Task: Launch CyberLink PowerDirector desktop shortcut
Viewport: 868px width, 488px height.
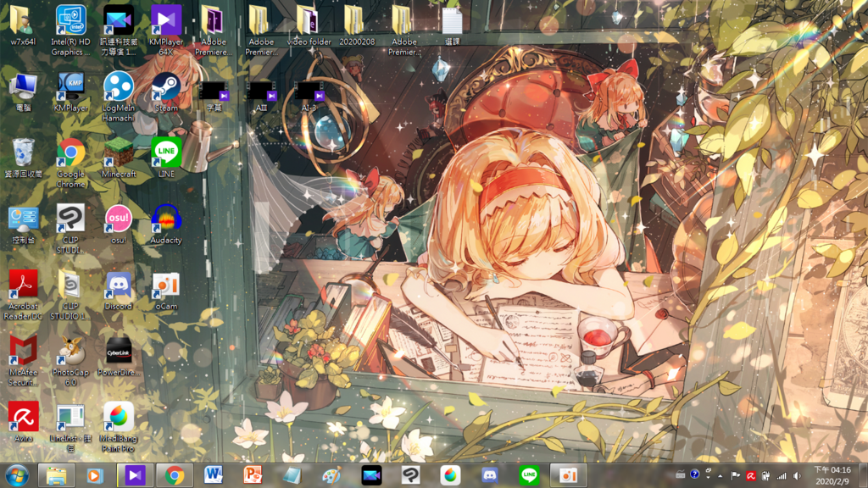Action: [x=119, y=357]
